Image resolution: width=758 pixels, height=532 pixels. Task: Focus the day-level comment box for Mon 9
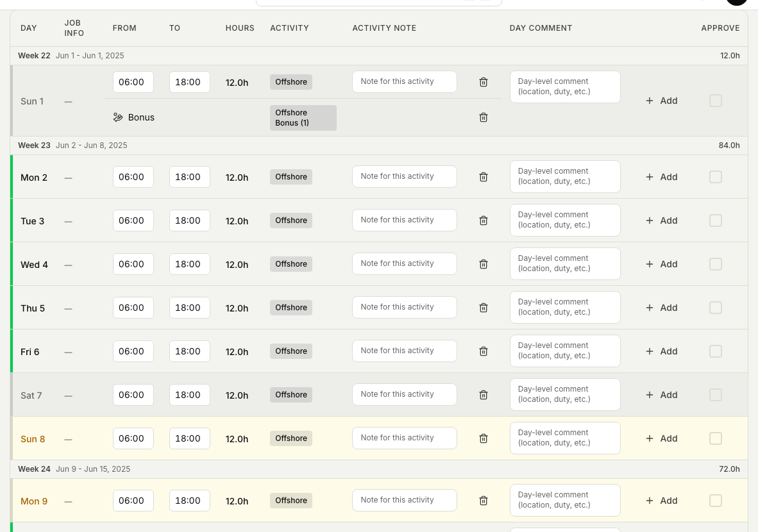tap(565, 500)
